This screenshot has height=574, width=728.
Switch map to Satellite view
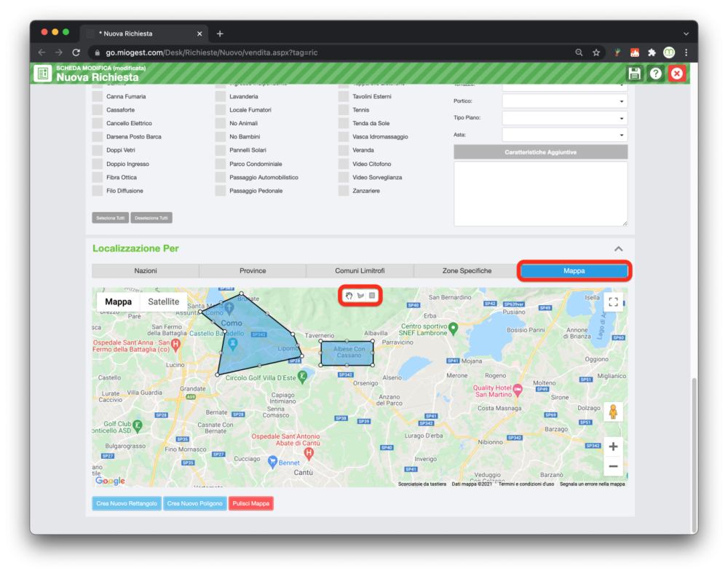(163, 302)
